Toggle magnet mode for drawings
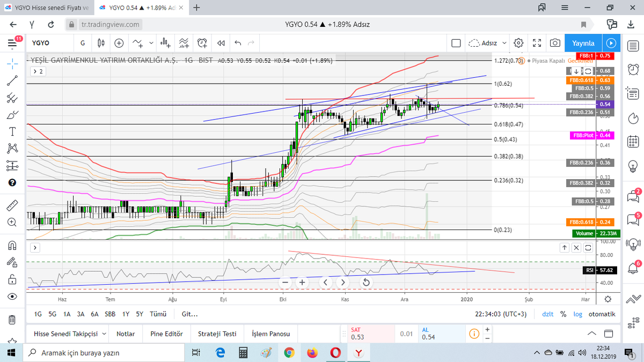644x362 pixels. click(x=12, y=245)
